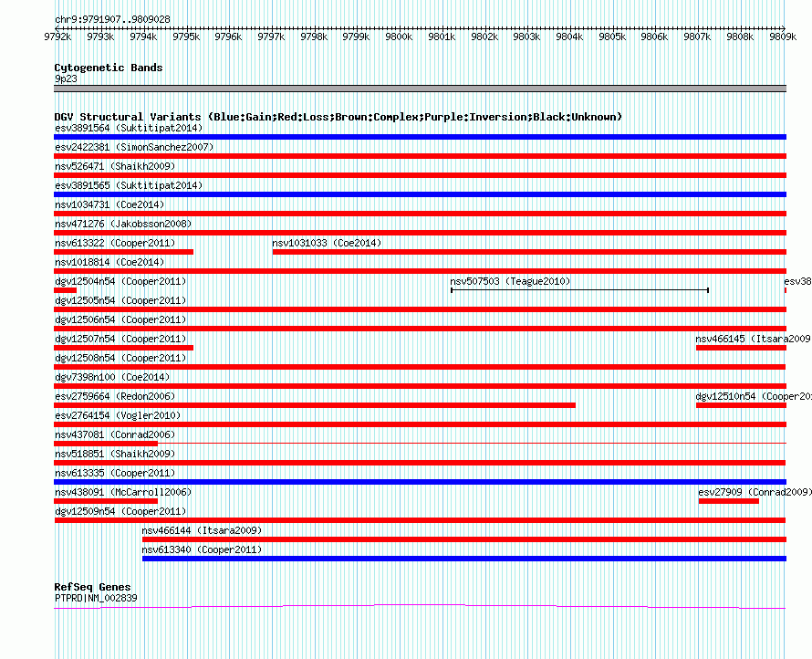Open the PTPRD|NM_002839 gene label
The width and height of the screenshot is (812, 659).
(x=96, y=598)
